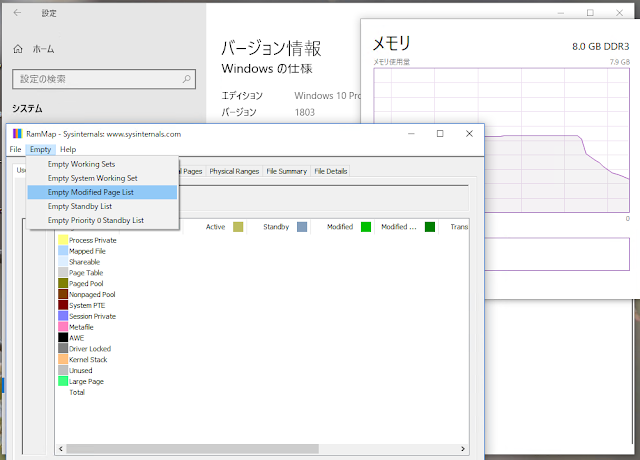Viewport: 640px width, 460px height.
Task: Click the Metafile pink swatch
Action: (63, 327)
